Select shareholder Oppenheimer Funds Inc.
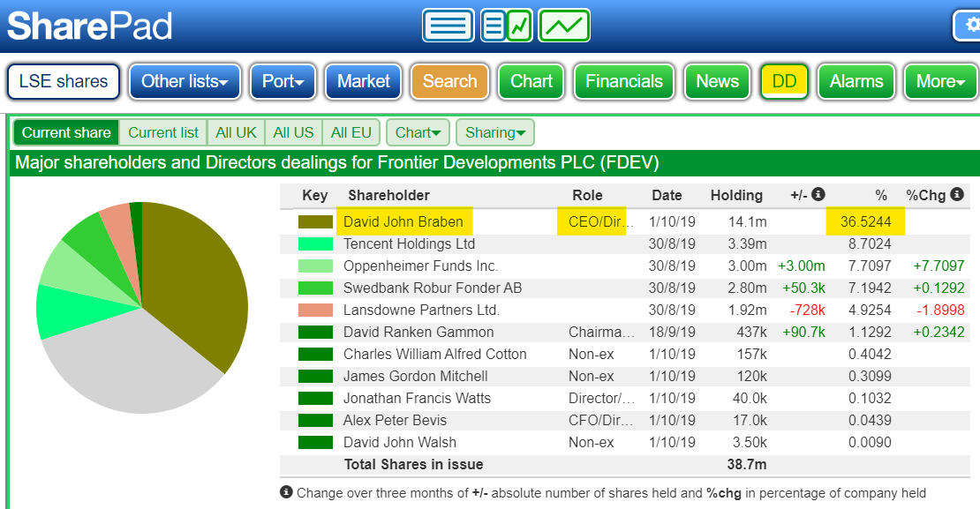Viewport: 980px width, 509px height. [420, 266]
